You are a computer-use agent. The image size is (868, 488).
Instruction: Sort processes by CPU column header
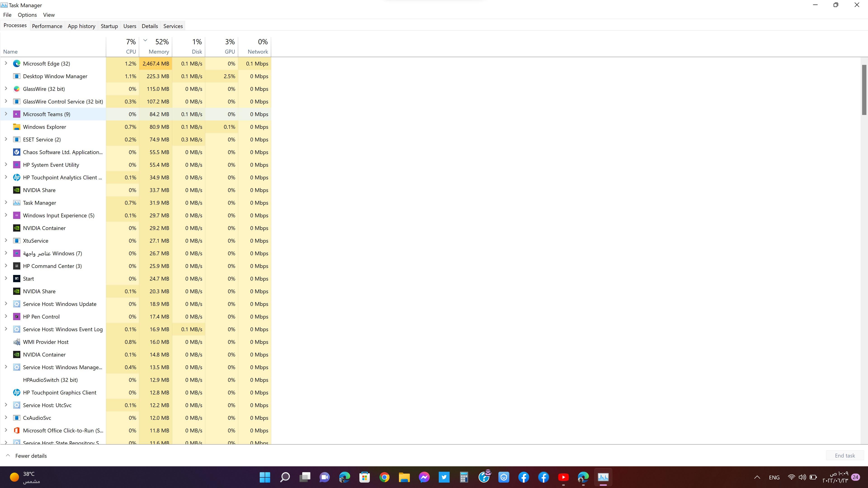pos(123,47)
